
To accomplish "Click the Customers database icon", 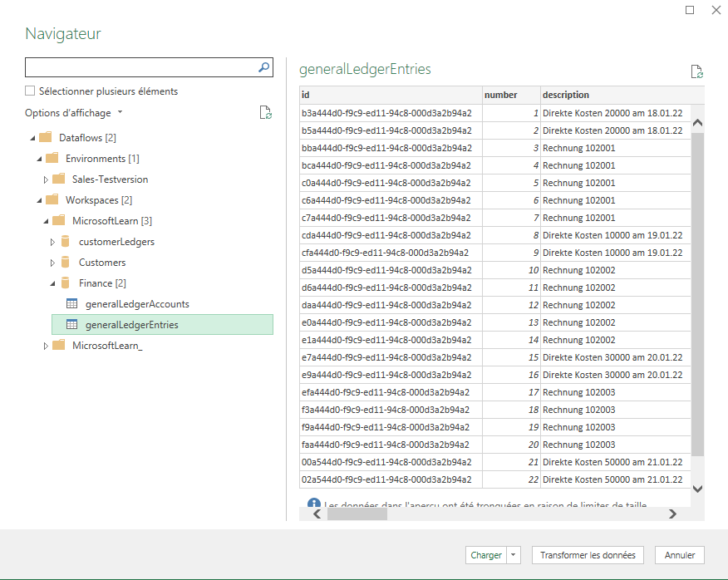I will 66,263.
